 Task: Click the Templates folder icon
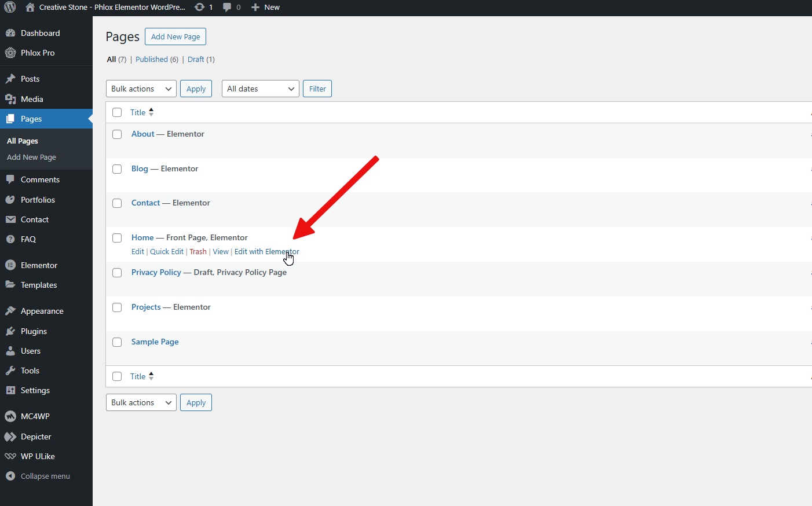(x=10, y=285)
